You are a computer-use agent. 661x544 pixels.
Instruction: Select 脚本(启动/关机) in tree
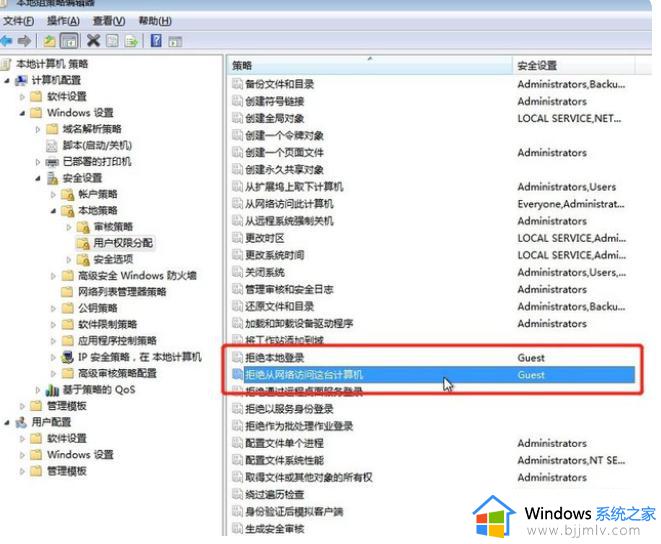pos(97,145)
